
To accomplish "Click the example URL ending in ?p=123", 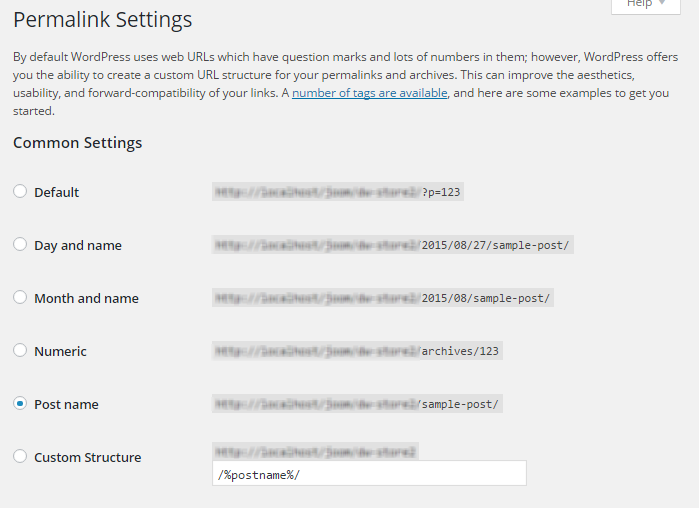I will pyautogui.click(x=338, y=192).
